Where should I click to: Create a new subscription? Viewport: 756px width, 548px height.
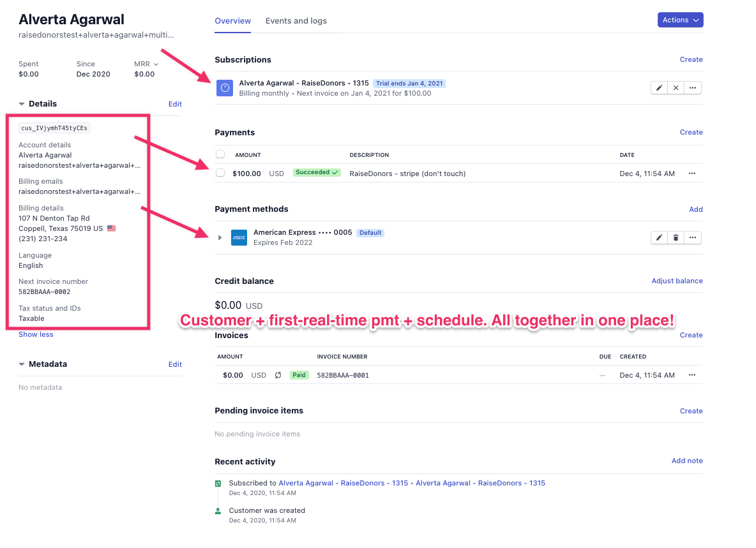[x=691, y=60]
